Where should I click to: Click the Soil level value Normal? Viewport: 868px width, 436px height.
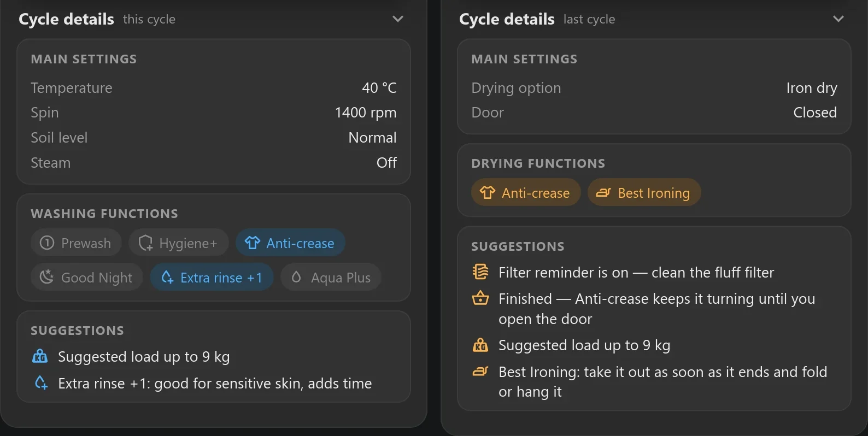coord(372,138)
